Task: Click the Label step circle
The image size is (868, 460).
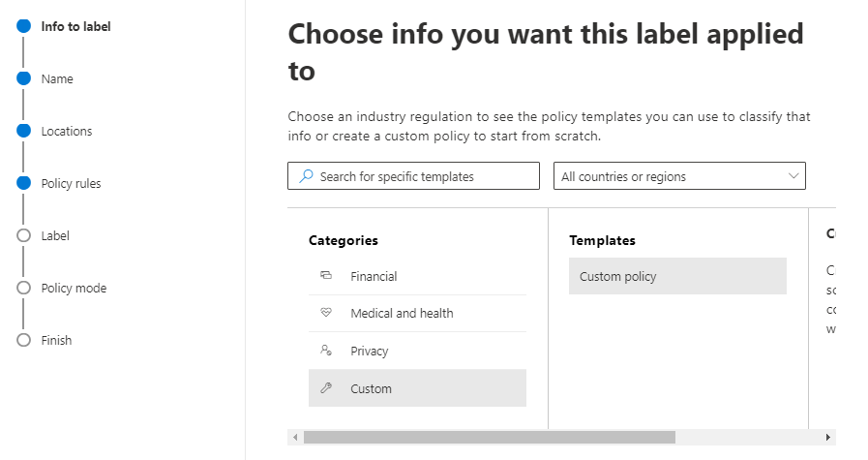Action: 24,235
